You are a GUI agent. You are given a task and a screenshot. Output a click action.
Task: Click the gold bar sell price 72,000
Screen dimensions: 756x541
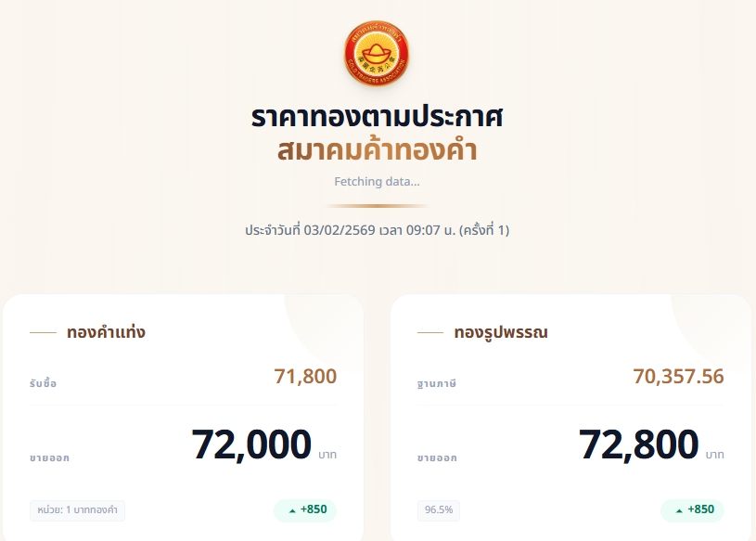[x=251, y=444]
